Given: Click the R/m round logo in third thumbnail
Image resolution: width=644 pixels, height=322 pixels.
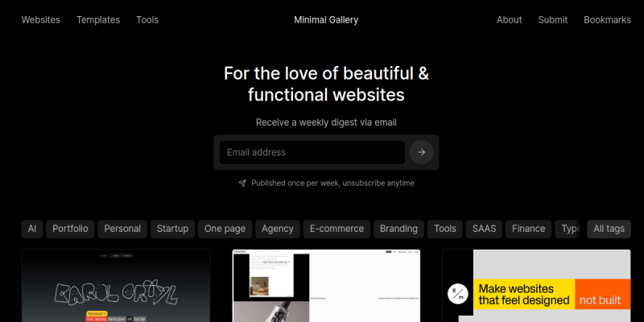Looking at the screenshot, I should tap(458, 294).
